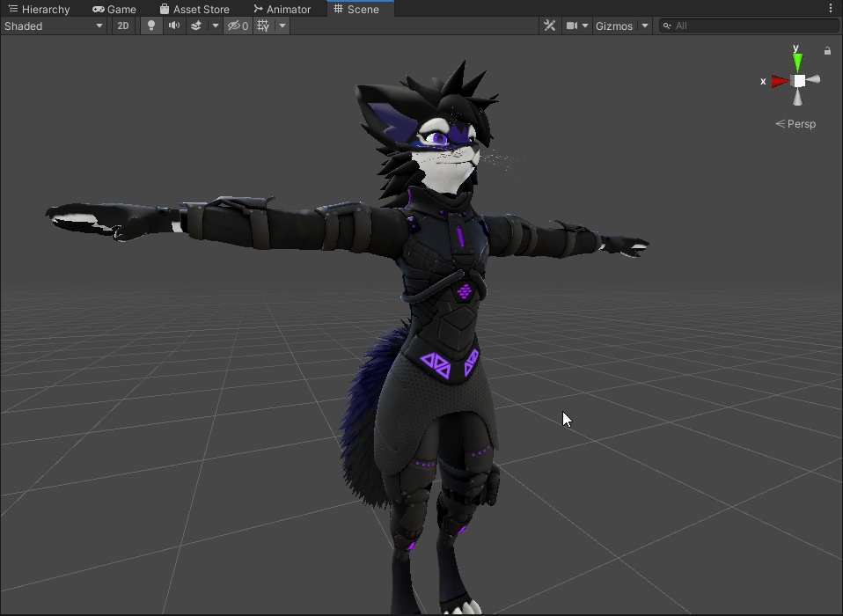Toggle hidden objects visibility counter

point(238,26)
